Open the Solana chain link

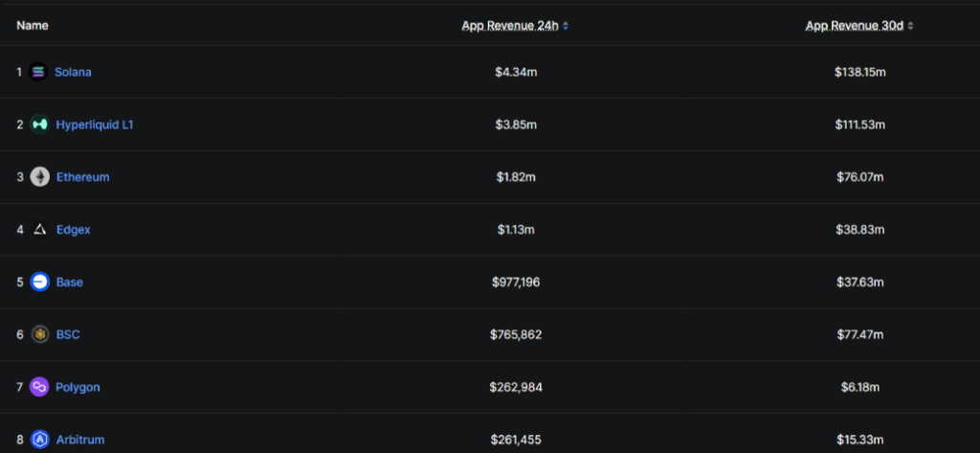[73, 72]
